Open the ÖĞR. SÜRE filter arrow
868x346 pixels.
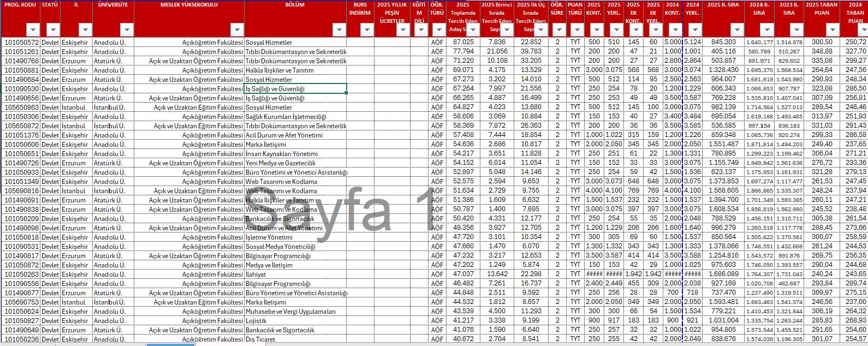[560, 29]
